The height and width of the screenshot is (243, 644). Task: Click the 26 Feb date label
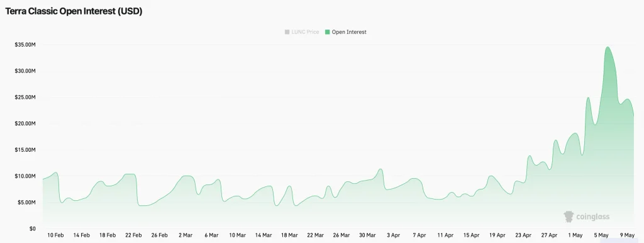pyautogui.click(x=159, y=235)
